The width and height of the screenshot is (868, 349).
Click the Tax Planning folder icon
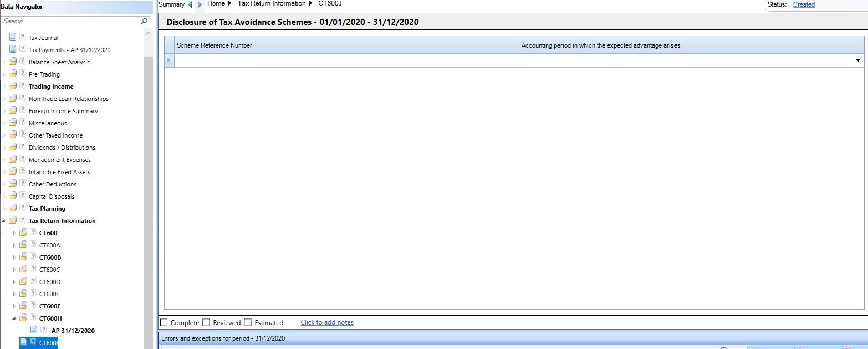pyautogui.click(x=13, y=209)
